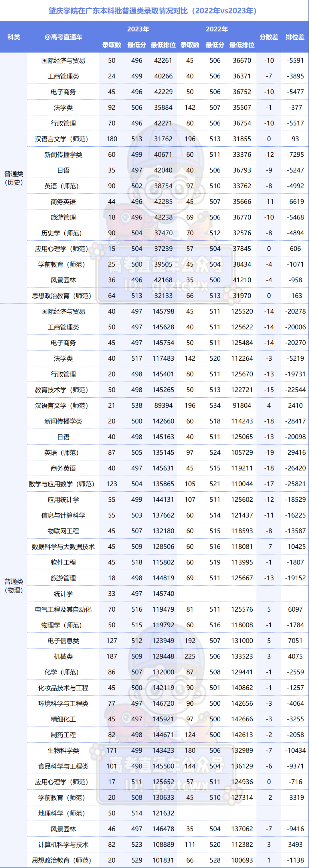Select the 机械类 row label
The image size is (309, 868).
(64, 657)
